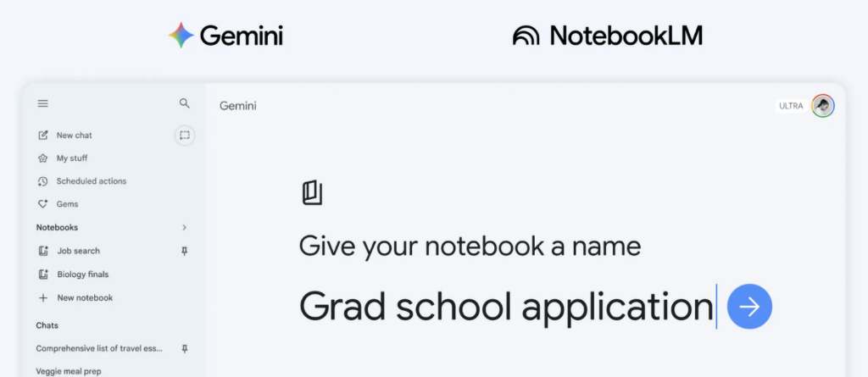Click the NotebookLM logo
Screen dimensions: 868x377
[x=607, y=36]
